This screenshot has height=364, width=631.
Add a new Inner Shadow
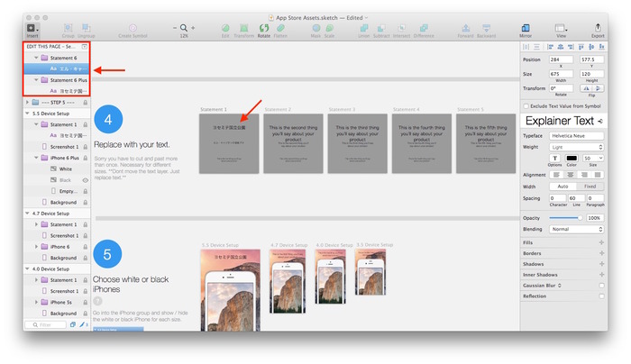click(601, 275)
